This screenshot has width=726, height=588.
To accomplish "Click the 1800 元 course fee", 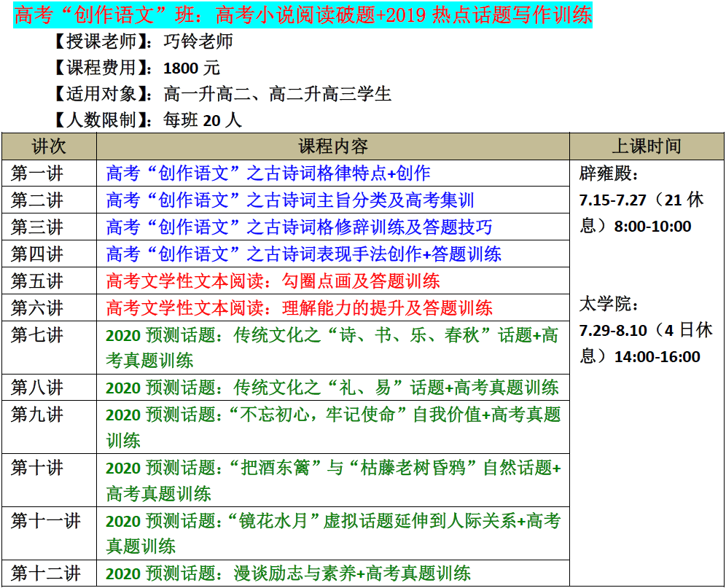I will 192,68.
